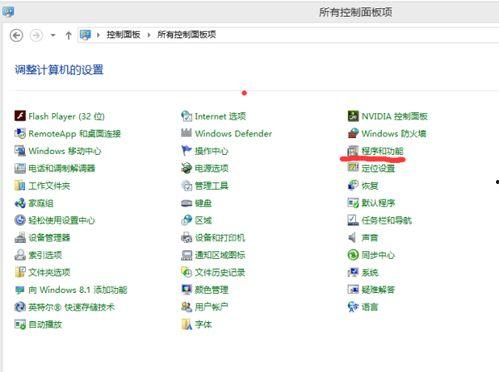
Task: Open the 定位设置 link
Action: 378,168
